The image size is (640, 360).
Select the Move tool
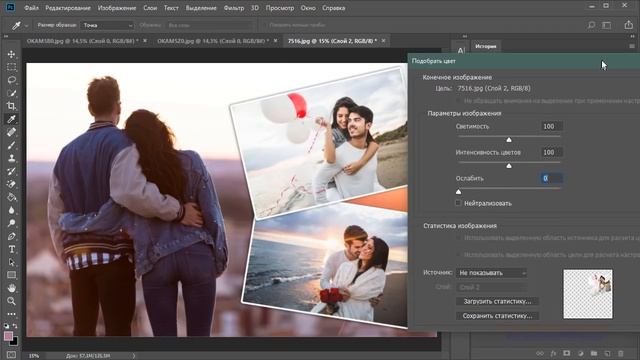coord(11,54)
